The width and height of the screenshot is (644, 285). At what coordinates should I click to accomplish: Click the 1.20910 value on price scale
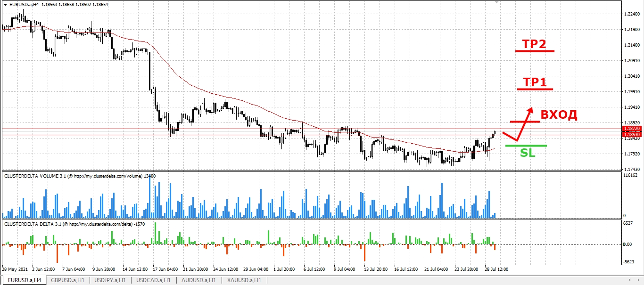tap(631, 61)
